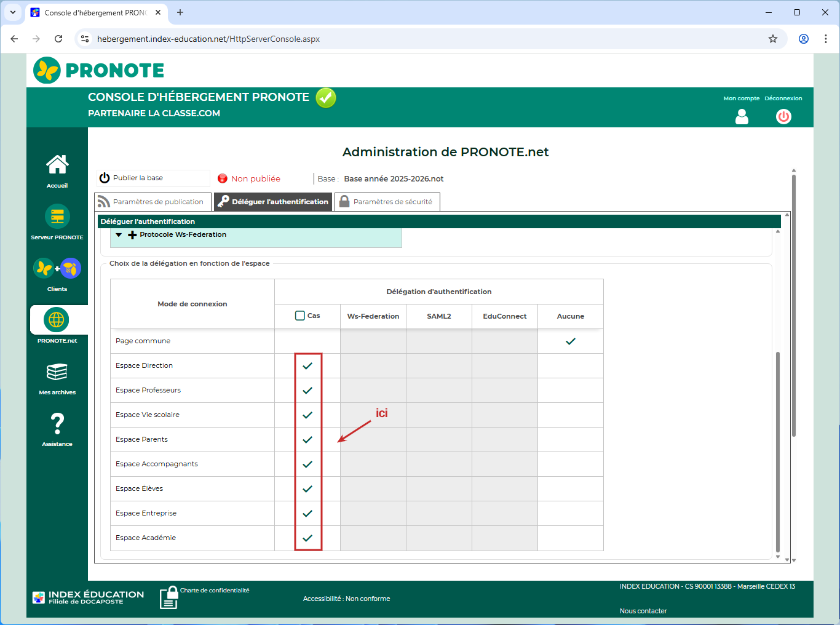840x625 pixels.
Task: Toggle Cas checkmark for Espace Vie scolaire
Action: tap(307, 415)
